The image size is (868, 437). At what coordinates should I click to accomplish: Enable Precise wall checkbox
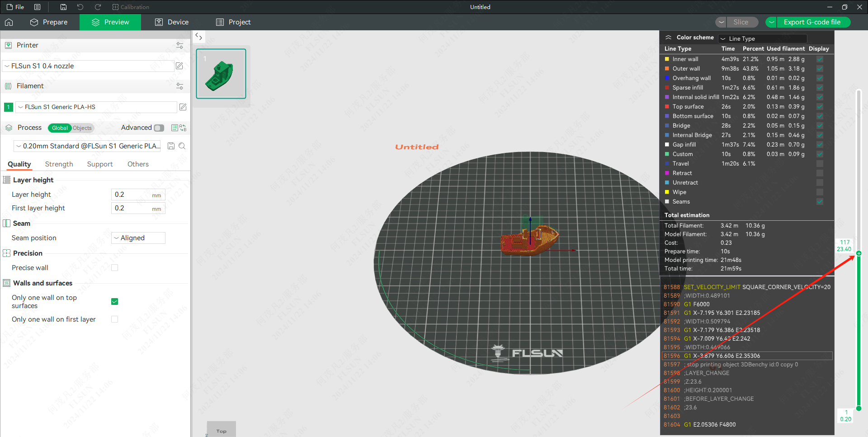[115, 268]
